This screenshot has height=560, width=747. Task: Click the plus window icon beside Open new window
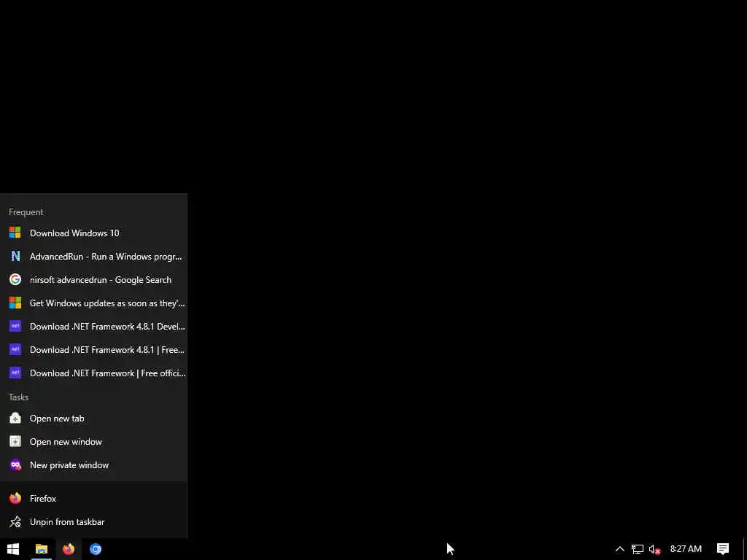point(15,441)
